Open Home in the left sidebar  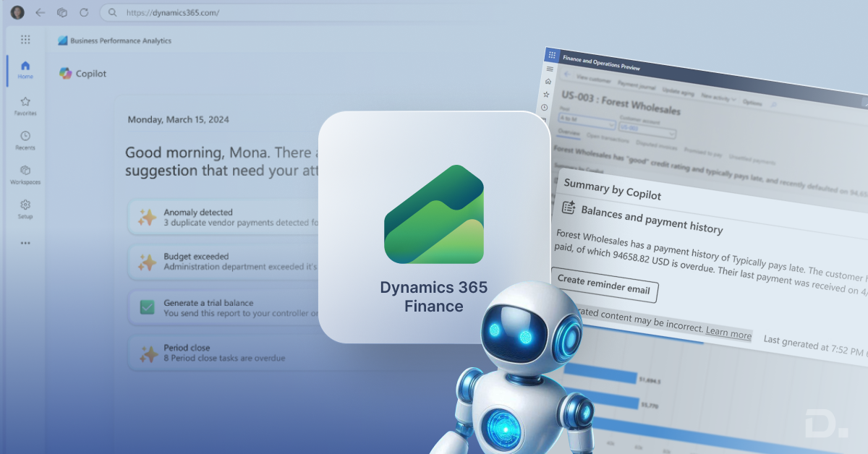pos(25,69)
